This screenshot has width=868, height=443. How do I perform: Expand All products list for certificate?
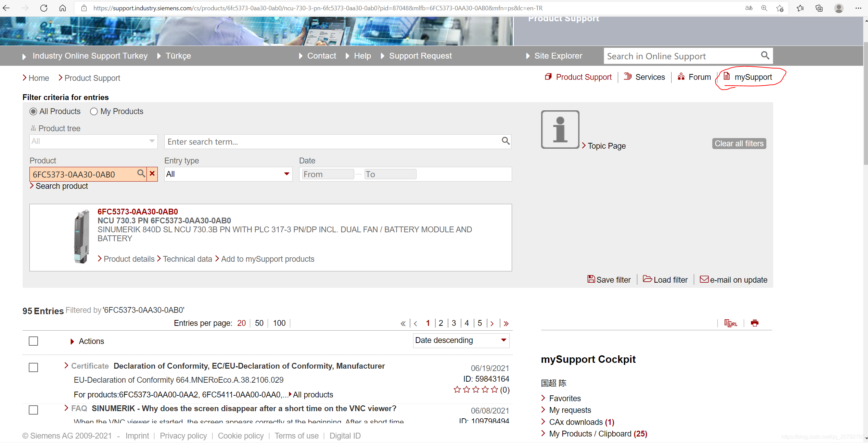point(311,395)
